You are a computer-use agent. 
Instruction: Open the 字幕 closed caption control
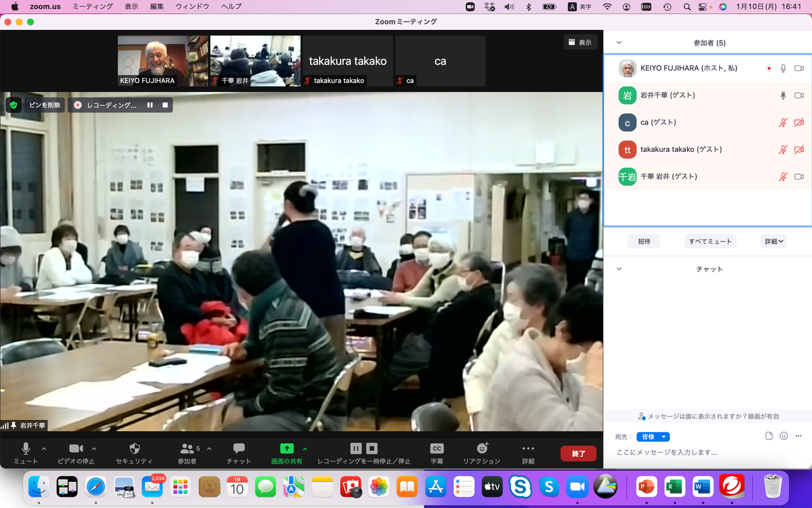(x=437, y=448)
